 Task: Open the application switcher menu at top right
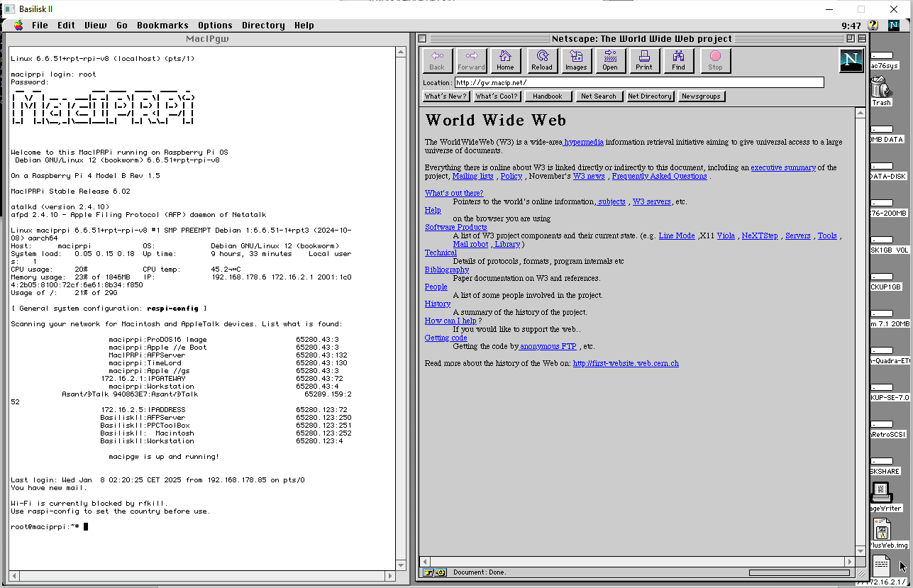click(x=894, y=26)
